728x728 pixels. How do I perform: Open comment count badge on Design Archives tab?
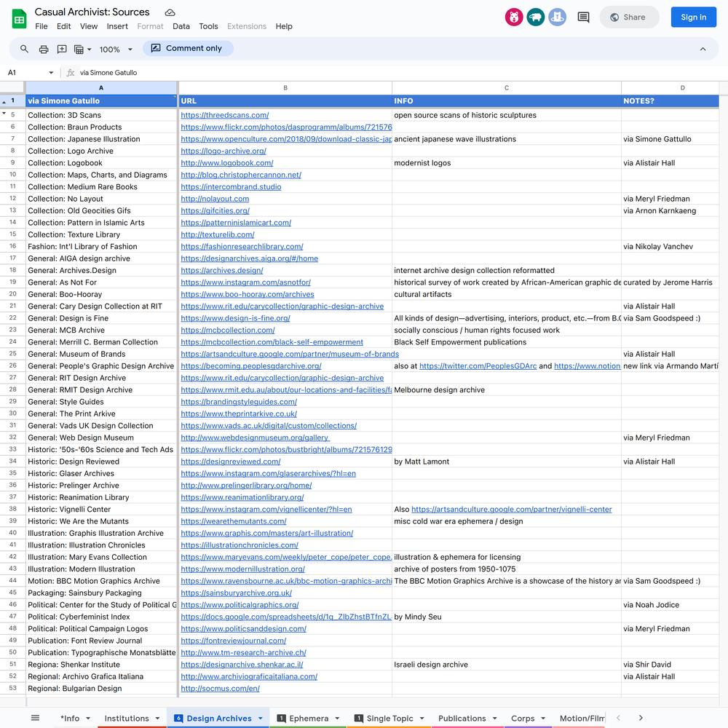click(x=178, y=719)
